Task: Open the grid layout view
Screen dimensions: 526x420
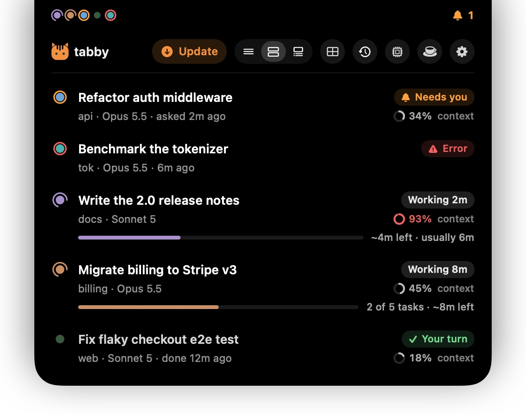Action: point(333,51)
